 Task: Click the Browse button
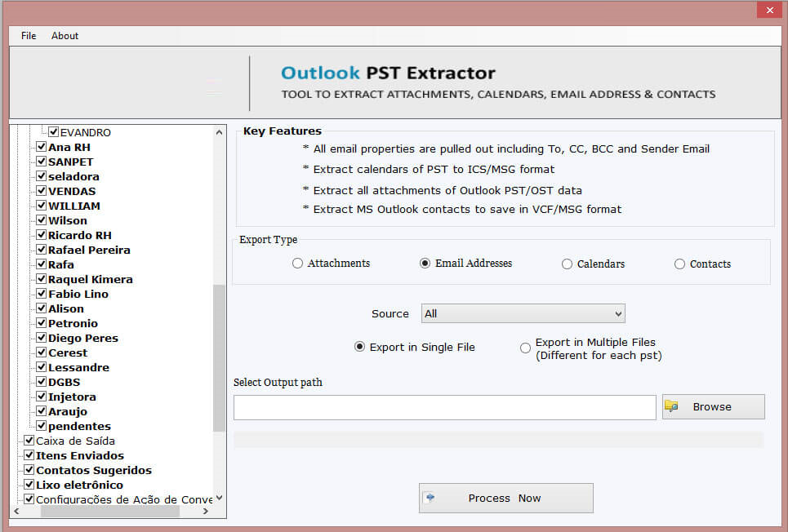point(714,406)
